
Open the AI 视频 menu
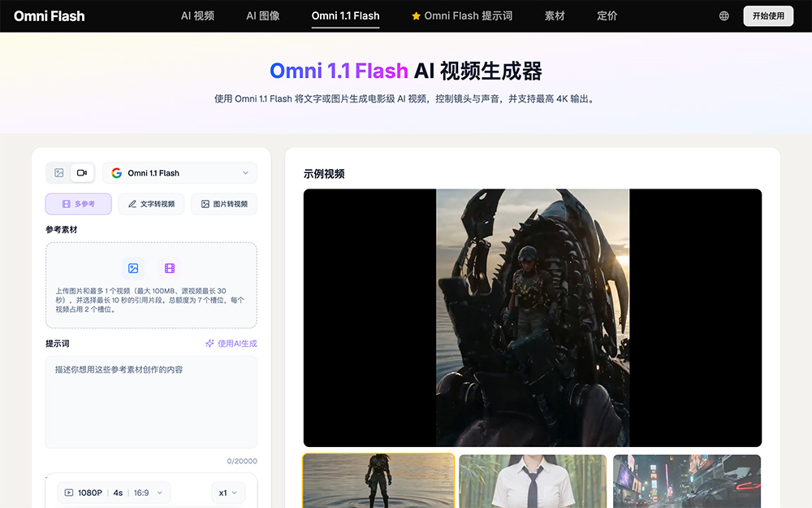[x=197, y=16]
